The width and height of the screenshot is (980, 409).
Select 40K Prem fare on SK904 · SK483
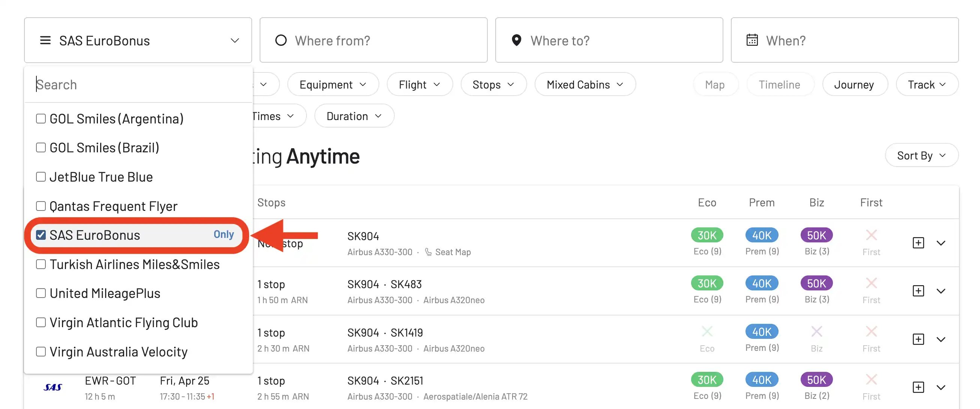(762, 283)
